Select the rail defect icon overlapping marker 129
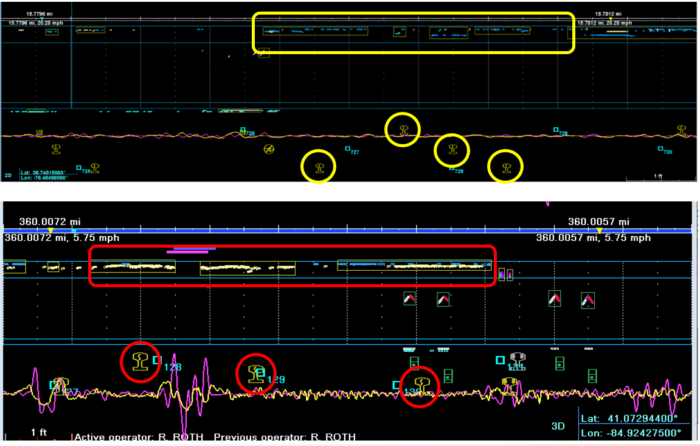 [x=255, y=373]
